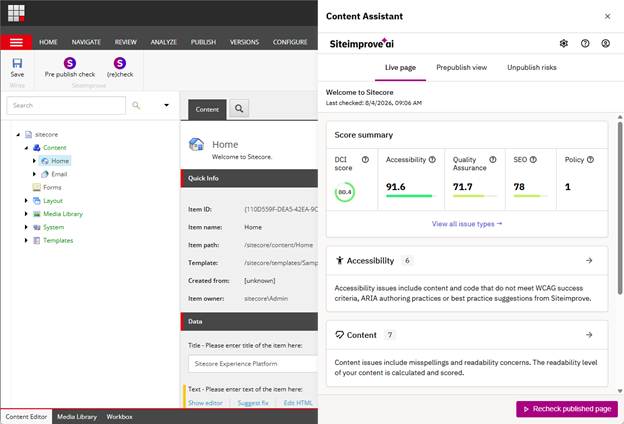Click the SEO score progress bar
Screen dimensions: 624x424
click(530, 196)
